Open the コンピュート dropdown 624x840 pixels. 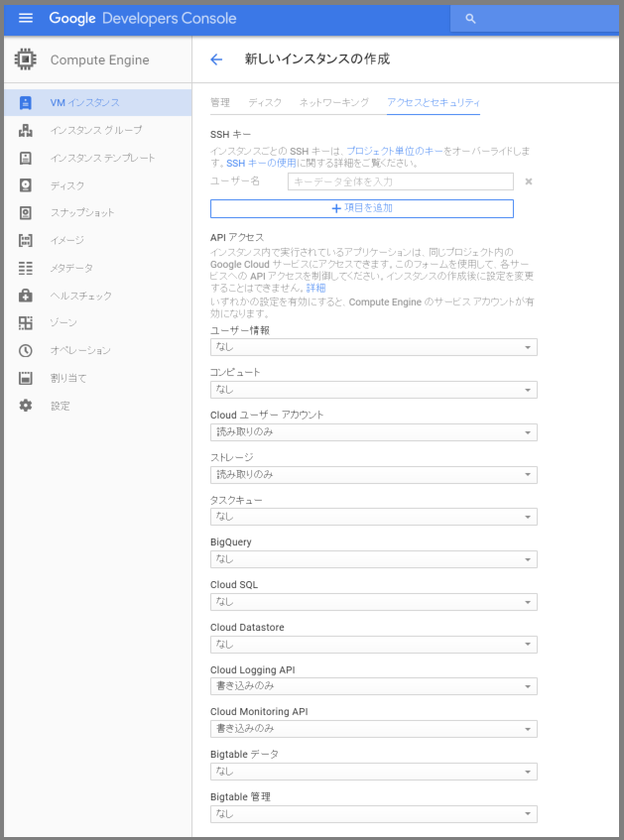click(x=374, y=390)
